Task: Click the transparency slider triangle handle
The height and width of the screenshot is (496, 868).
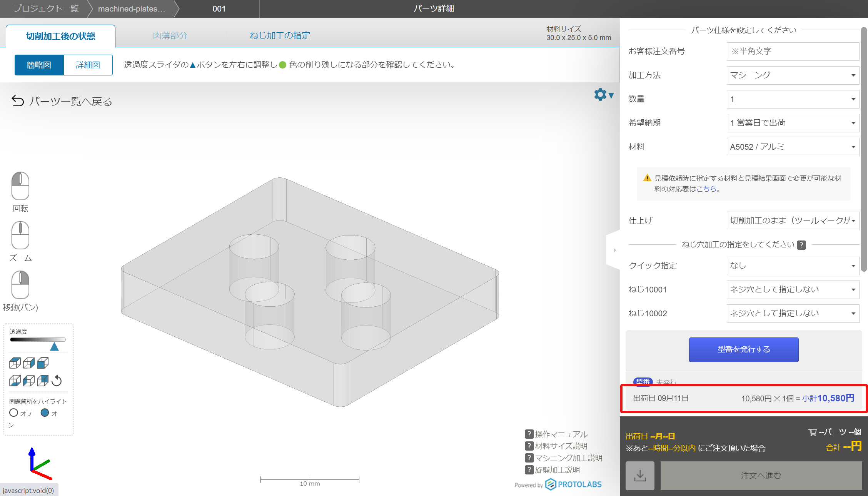Action: click(54, 347)
